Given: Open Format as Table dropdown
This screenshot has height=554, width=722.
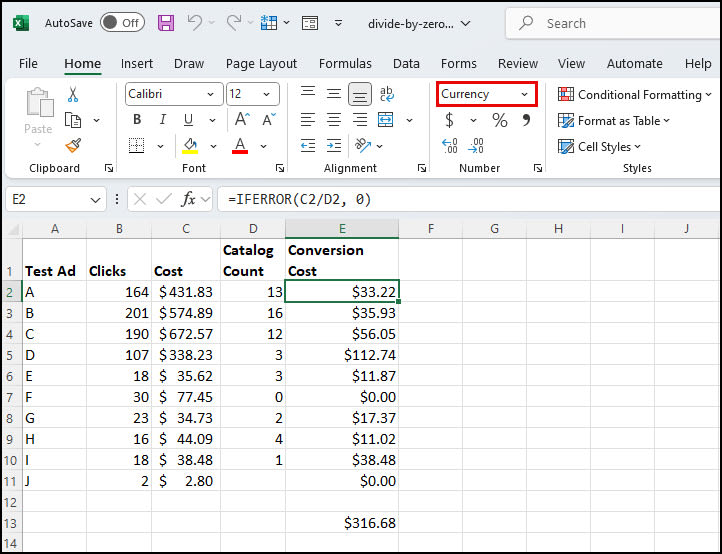Looking at the screenshot, I should 614,121.
